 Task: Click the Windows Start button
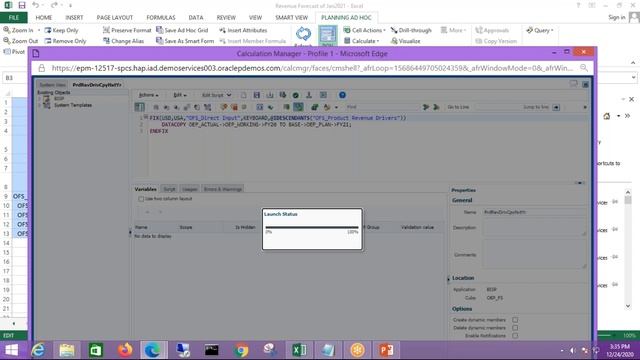tap(11, 350)
